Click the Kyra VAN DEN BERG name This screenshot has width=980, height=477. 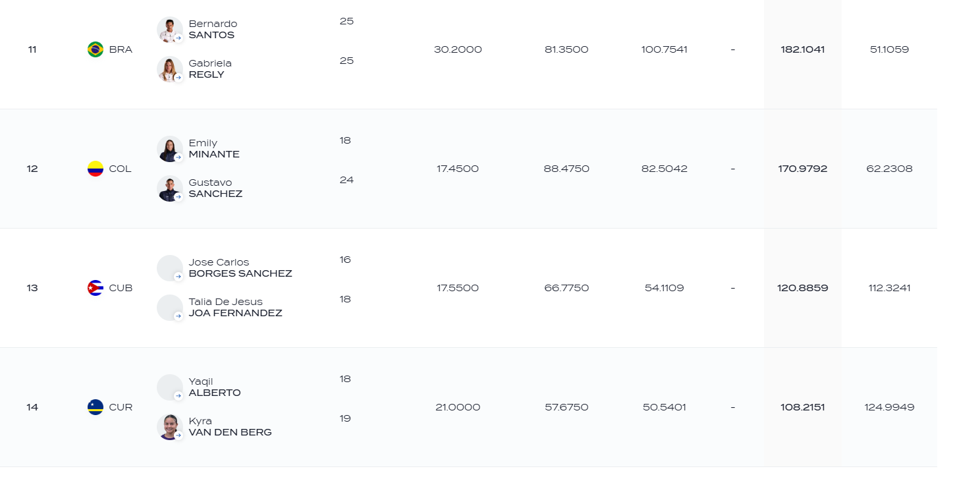[x=230, y=427]
